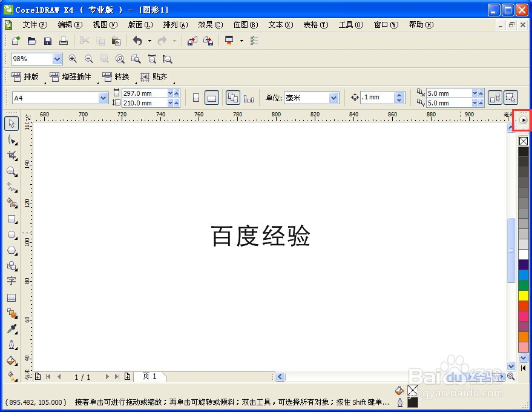Set page to landscape orientation
The height and width of the screenshot is (412, 532).
point(212,98)
